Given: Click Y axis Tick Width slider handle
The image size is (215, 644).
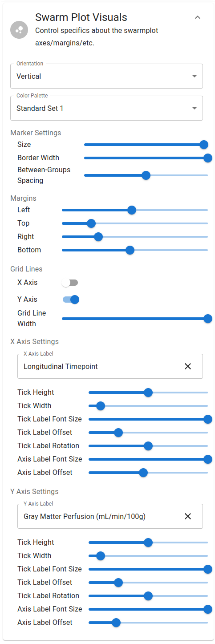Looking at the screenshot, I should coord(101,555).
